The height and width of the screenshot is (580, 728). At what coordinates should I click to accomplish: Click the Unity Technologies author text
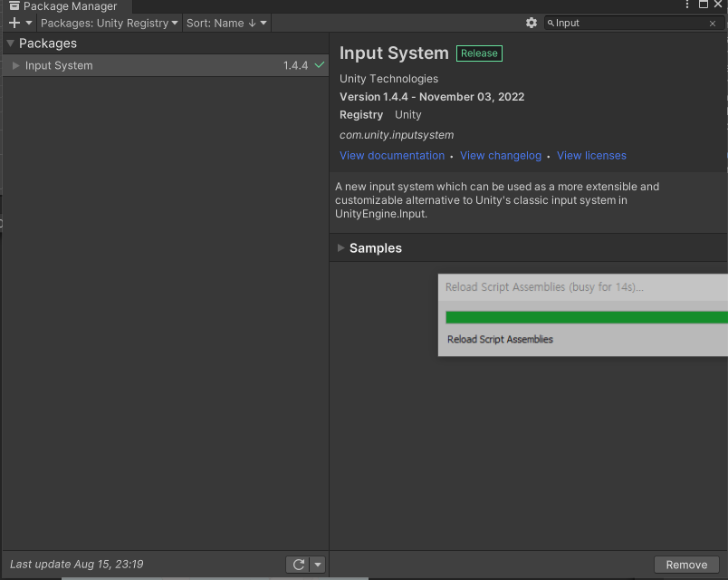pyautogui.click(x=388, y=79)
